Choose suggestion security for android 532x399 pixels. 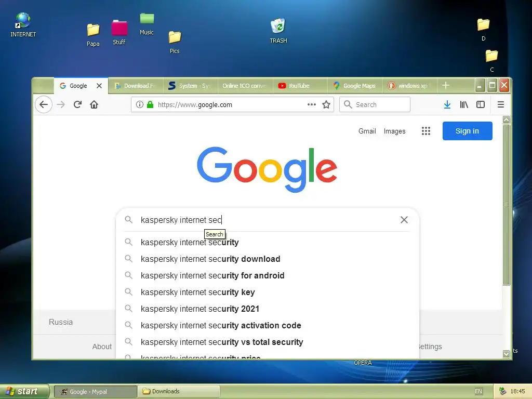[268, 275]
